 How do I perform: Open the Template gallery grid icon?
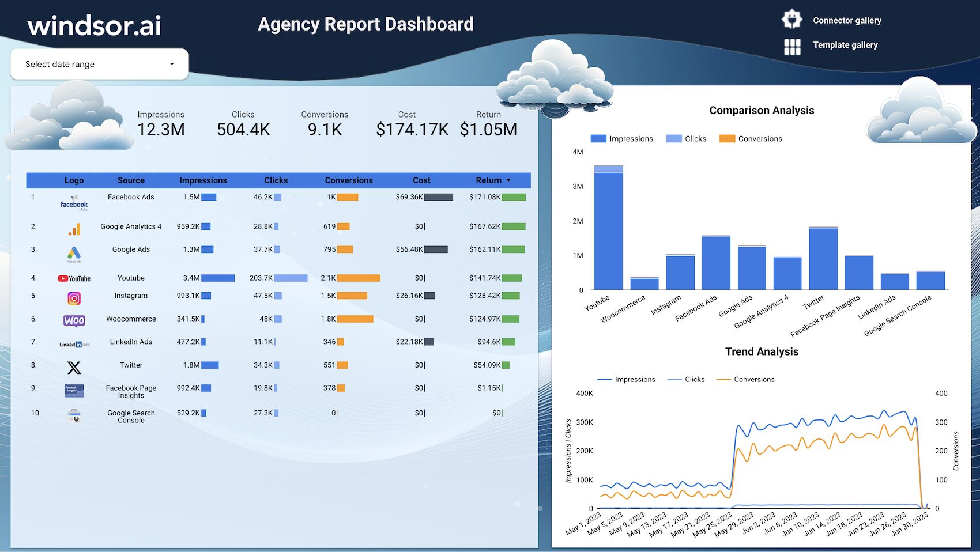(792, 47)
